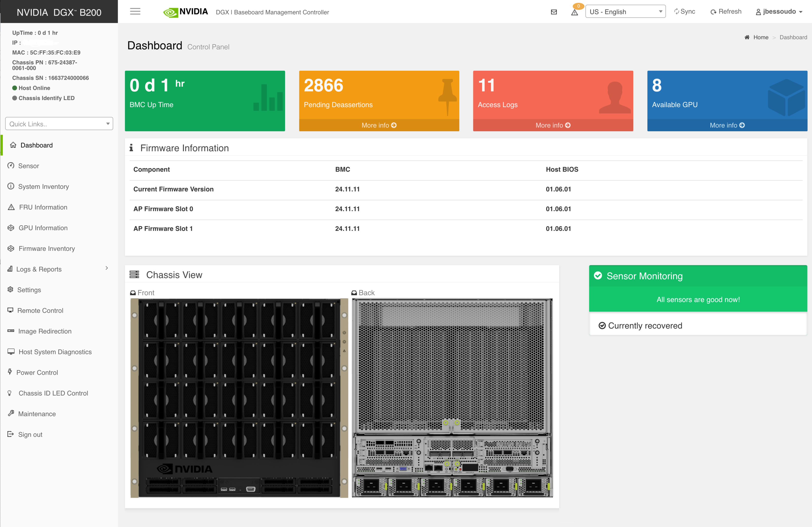Viewport: 812px width, 527px height.
Task: Open FRU Information menu item
Action: tap(43, 207)
